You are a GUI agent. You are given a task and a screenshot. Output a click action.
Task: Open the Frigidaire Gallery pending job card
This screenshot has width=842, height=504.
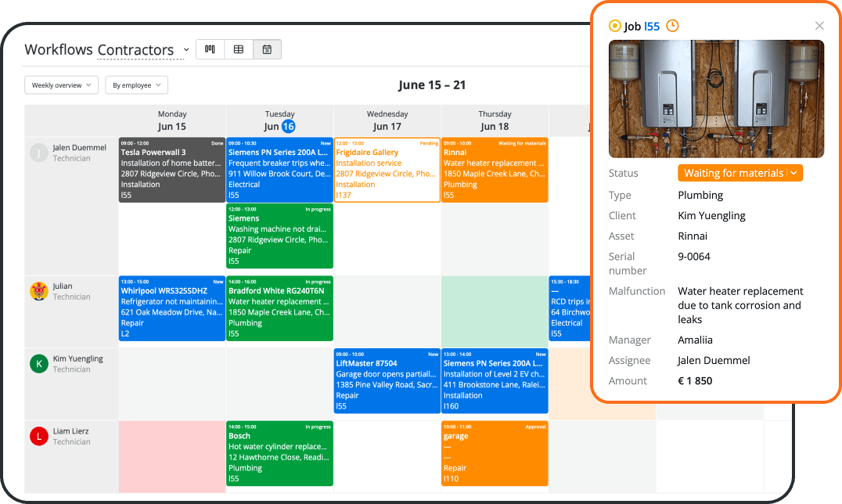(387, 170)
